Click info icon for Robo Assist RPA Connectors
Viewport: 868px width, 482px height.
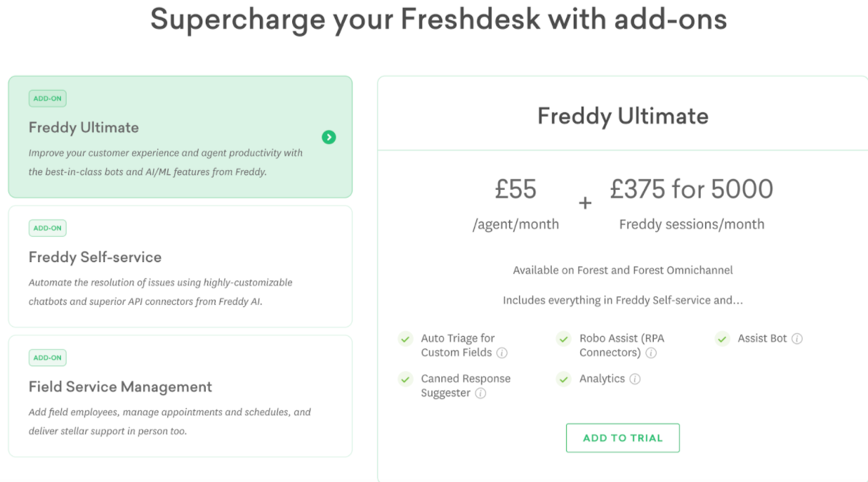[651, 353]
